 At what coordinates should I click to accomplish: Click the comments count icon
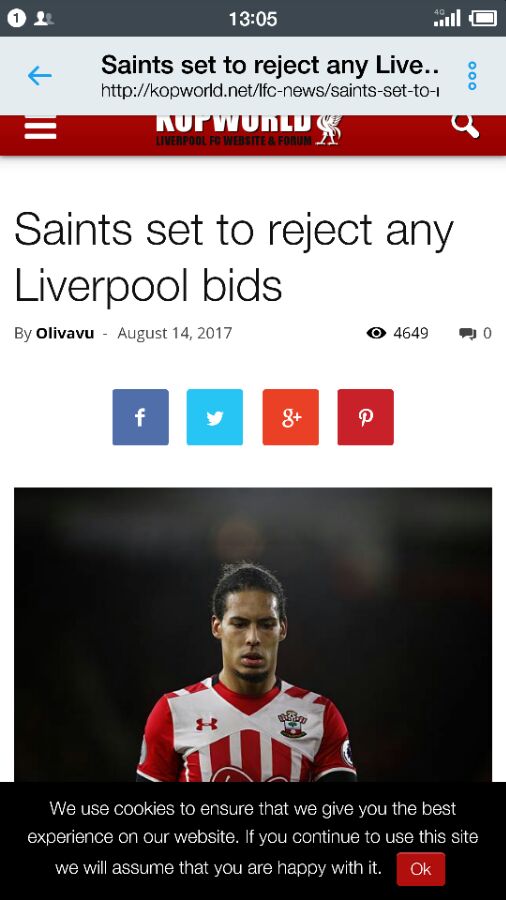click(468, 333)
